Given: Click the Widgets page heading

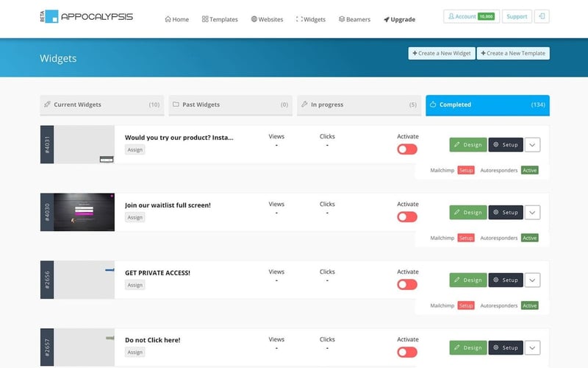Looking at the screenshot, I should pos(58,58).
